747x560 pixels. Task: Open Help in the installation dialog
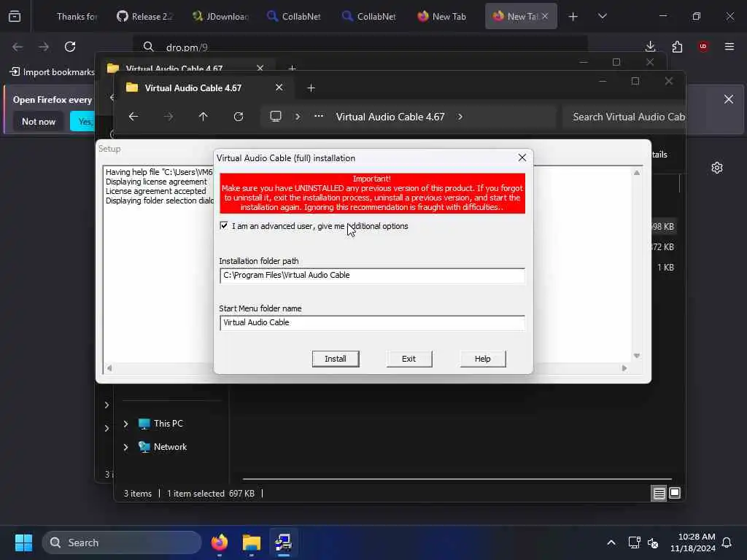pos(483,359)
